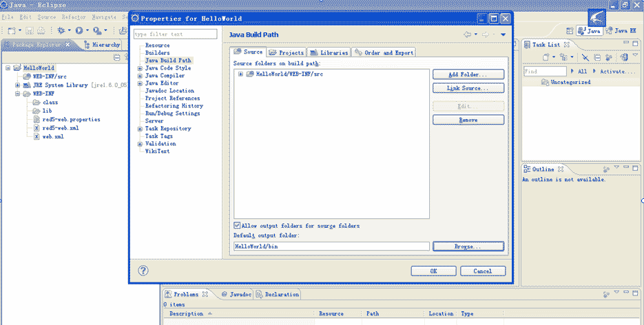Screen dimensions: 644x325
Task: Click the Debug bug icon in Eclipse toolbar
Action: [x=61, y=30]
